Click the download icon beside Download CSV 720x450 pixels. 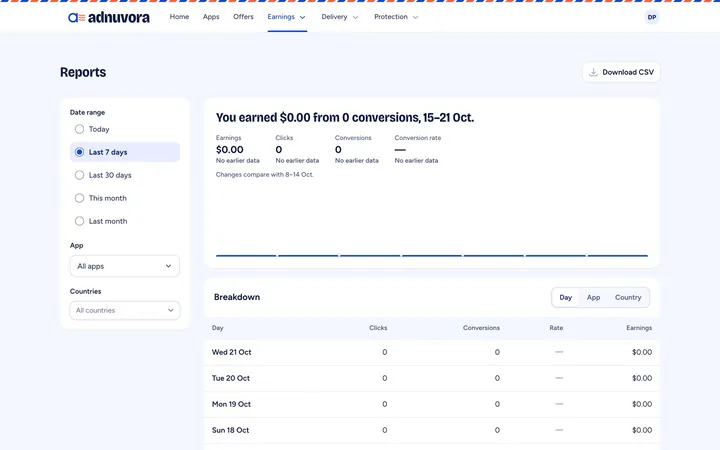tap(593, 72)
